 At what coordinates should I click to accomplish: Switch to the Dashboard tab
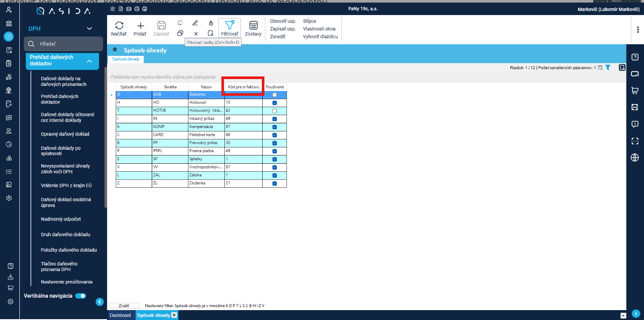coord(120,315)
